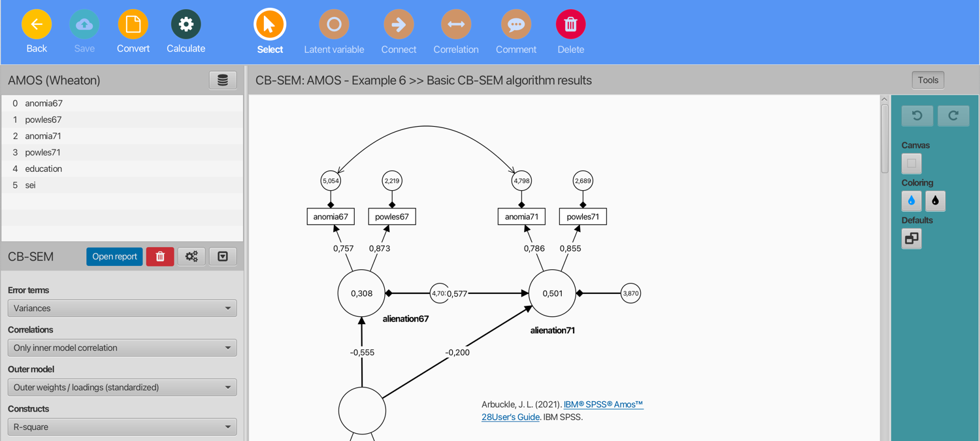This screenshot has width=980, height=441.
Task: Click the alienation71 label text
Action: (x=553, y=331)
